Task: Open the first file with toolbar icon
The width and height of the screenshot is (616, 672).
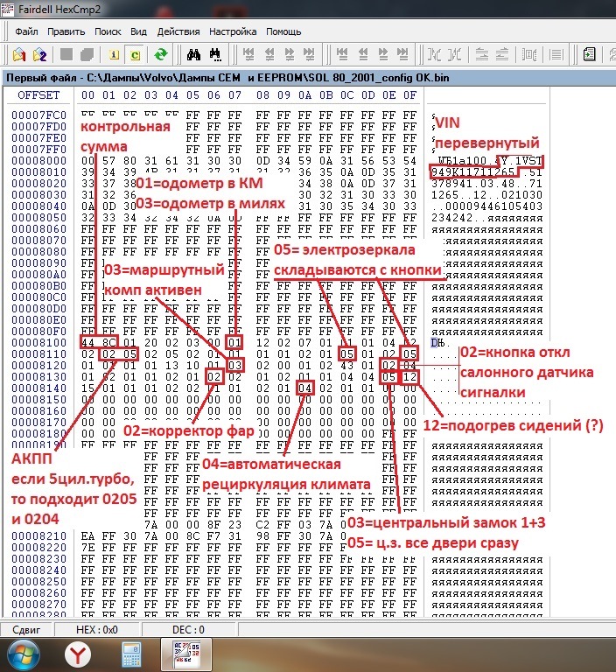Action: [x=19, y=55]
